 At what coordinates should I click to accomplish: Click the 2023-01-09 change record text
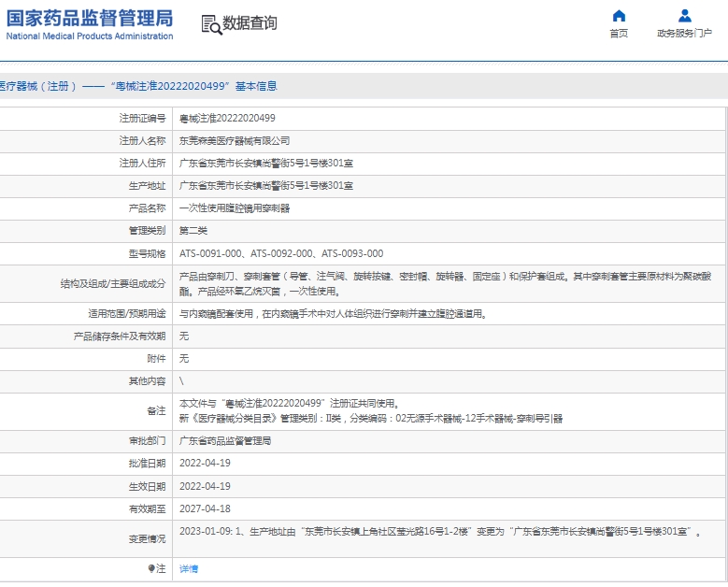click(440, 531)
